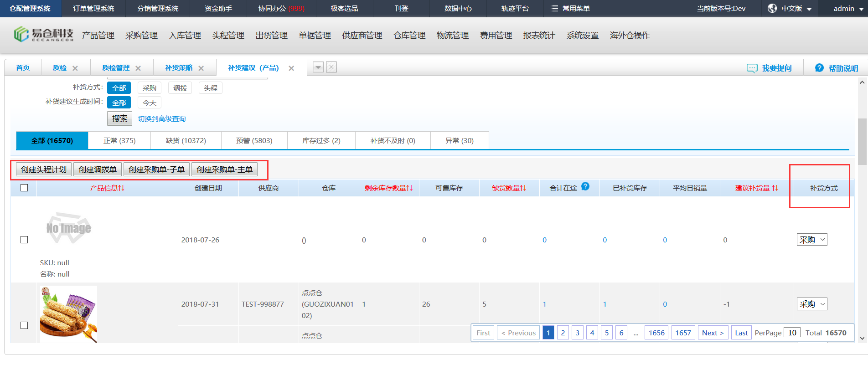Sort by 产品信息 column arrows

coord(121,188)
